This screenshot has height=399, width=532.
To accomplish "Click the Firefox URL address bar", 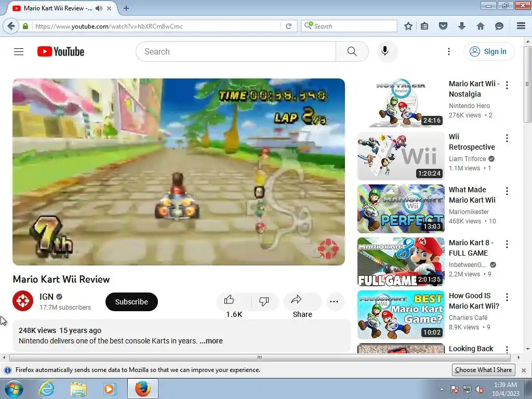I will coord(156,26).
